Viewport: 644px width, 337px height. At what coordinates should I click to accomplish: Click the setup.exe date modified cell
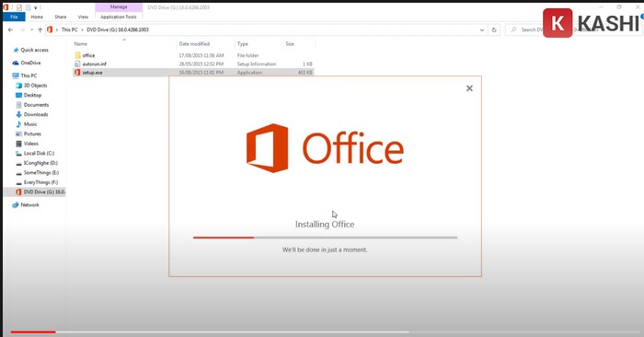[x=201, y=73]
